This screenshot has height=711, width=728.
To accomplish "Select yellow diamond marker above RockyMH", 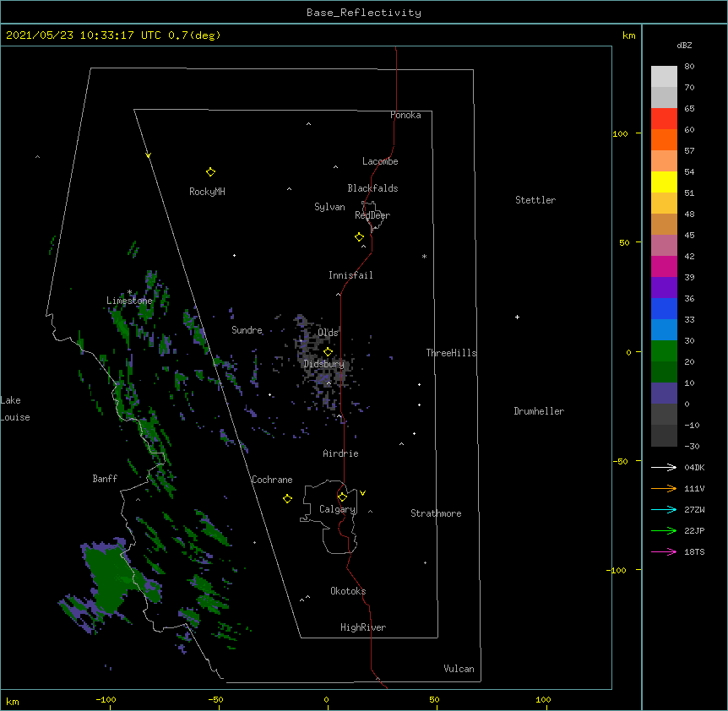I will pyautogui.click(x=210, y=172).
